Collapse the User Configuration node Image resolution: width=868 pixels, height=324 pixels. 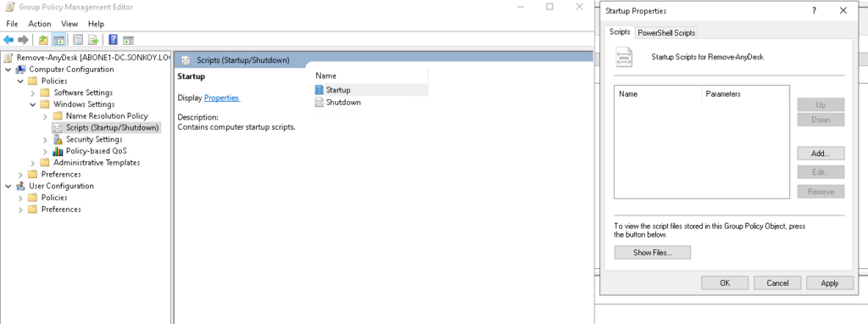8,186
